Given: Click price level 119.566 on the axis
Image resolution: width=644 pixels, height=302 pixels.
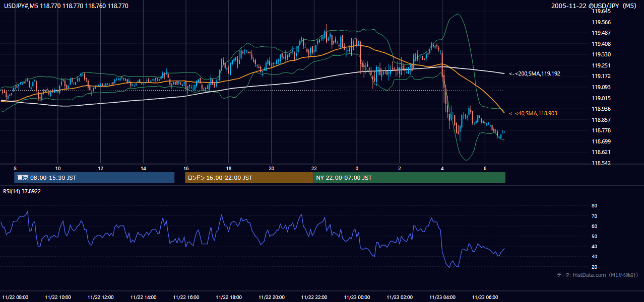Looking at the screenshot, I should pos(602,22).
